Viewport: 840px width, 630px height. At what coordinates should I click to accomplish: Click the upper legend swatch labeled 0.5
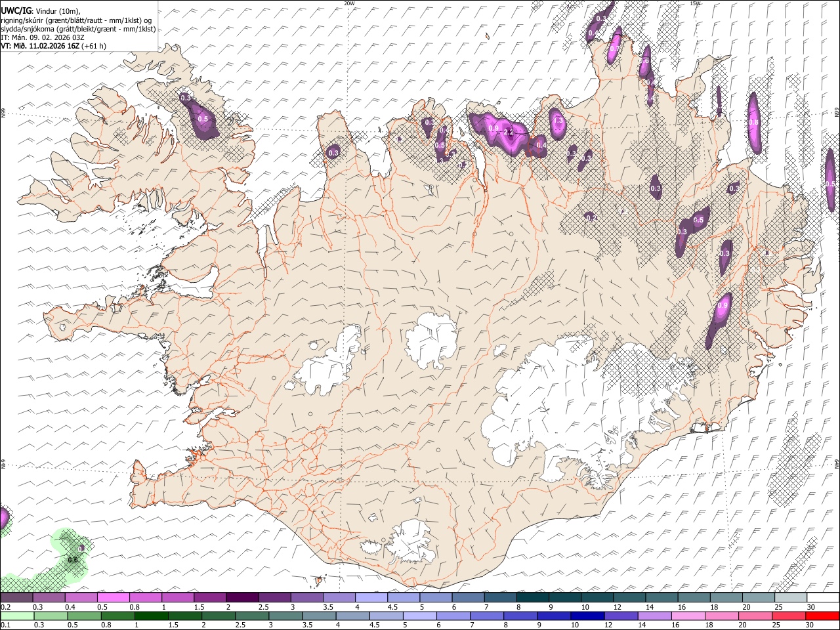click(113, 598)
